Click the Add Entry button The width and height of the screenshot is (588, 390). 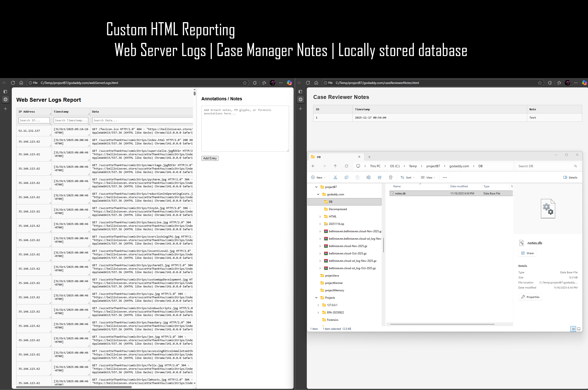click(x=210, y=158)
